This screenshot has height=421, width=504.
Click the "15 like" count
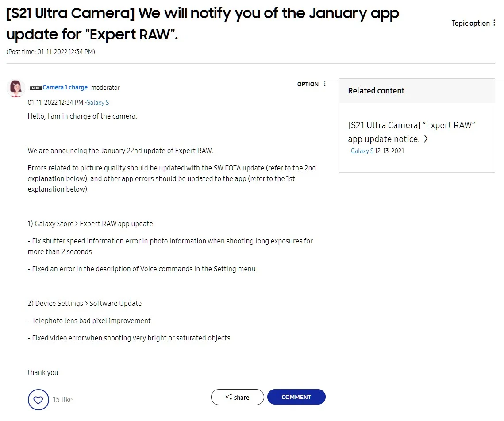tap(62, 399)
